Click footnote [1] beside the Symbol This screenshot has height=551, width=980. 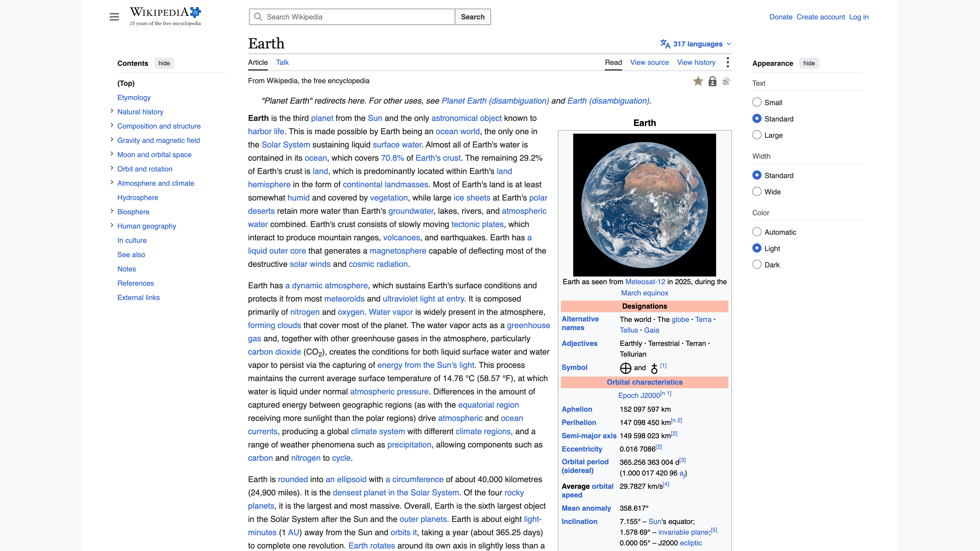(x=664, y=366)
